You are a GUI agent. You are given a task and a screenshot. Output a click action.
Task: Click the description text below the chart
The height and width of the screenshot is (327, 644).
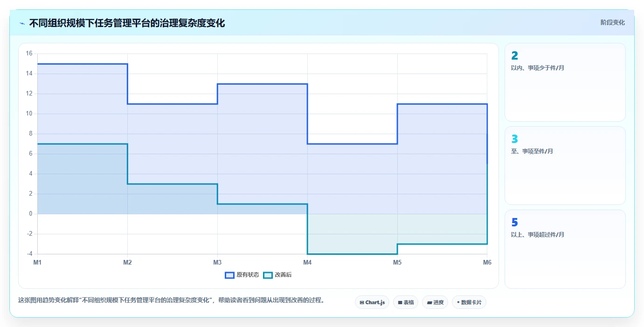(171, 300)
